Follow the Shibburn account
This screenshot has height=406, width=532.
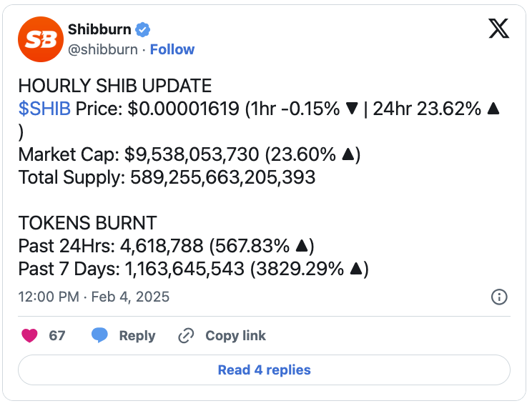[x=172, y=49]
